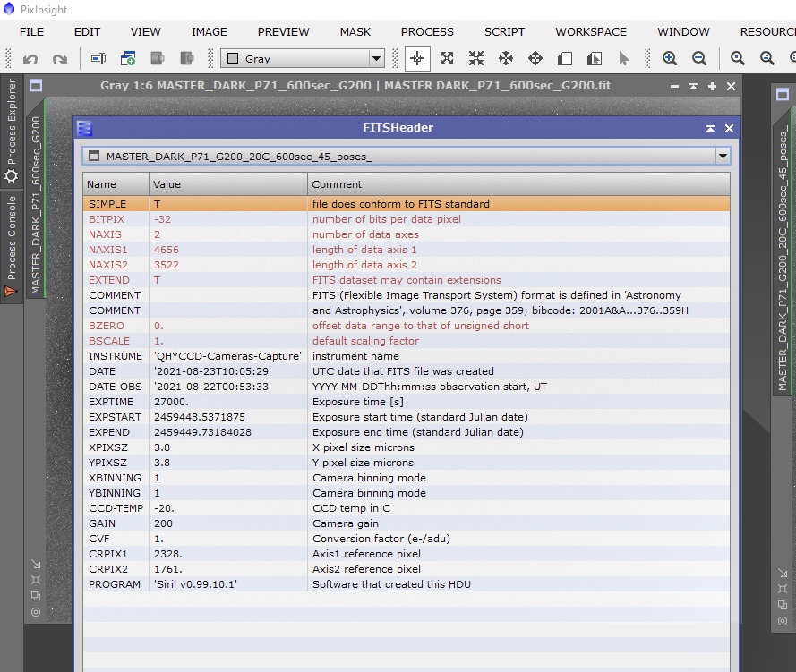Open the SCRIPT menu
Screen dimensions: 796x672
click(x=504, y=32)
